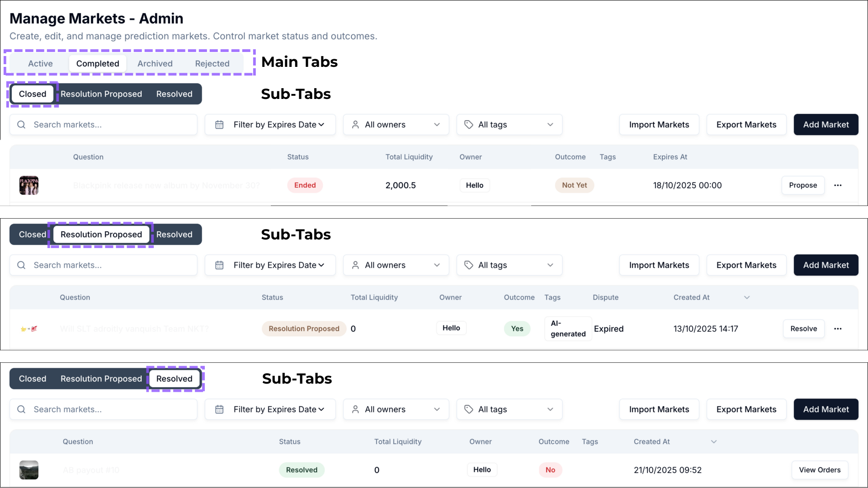The width and height of the screenshot is (868, 488).
Task: Click the Add Market button
Action: coord(826,125)
